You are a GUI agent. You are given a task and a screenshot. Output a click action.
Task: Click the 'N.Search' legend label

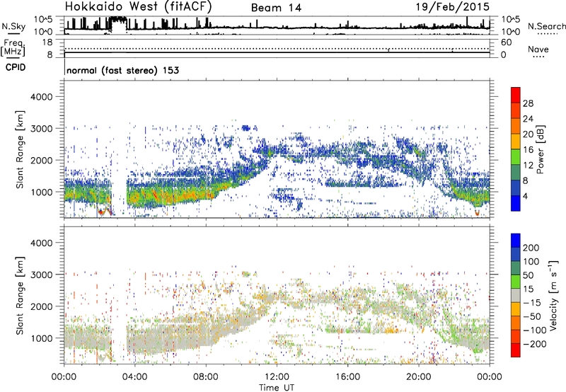tap(547, 26)
